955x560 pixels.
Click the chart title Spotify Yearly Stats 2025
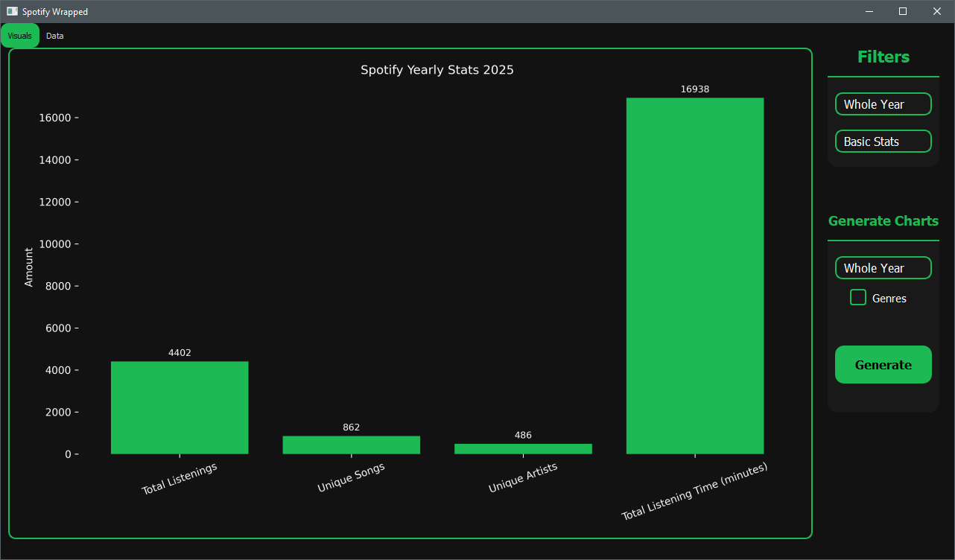coord(437,70)
